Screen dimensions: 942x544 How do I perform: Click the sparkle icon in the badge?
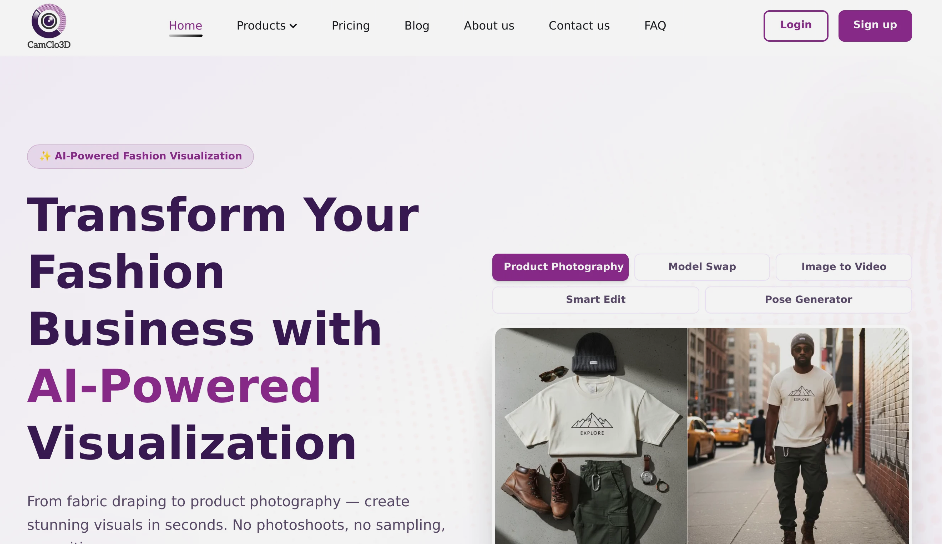[45, 156]
